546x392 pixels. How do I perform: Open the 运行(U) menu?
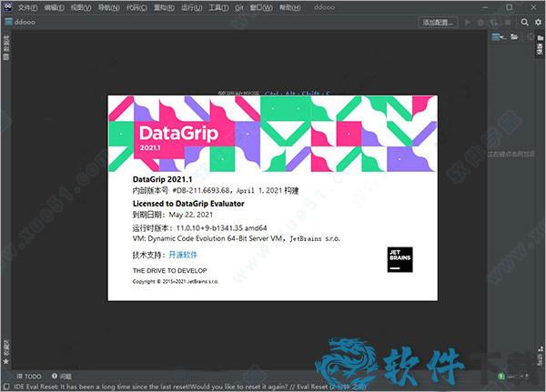[191, 7]
